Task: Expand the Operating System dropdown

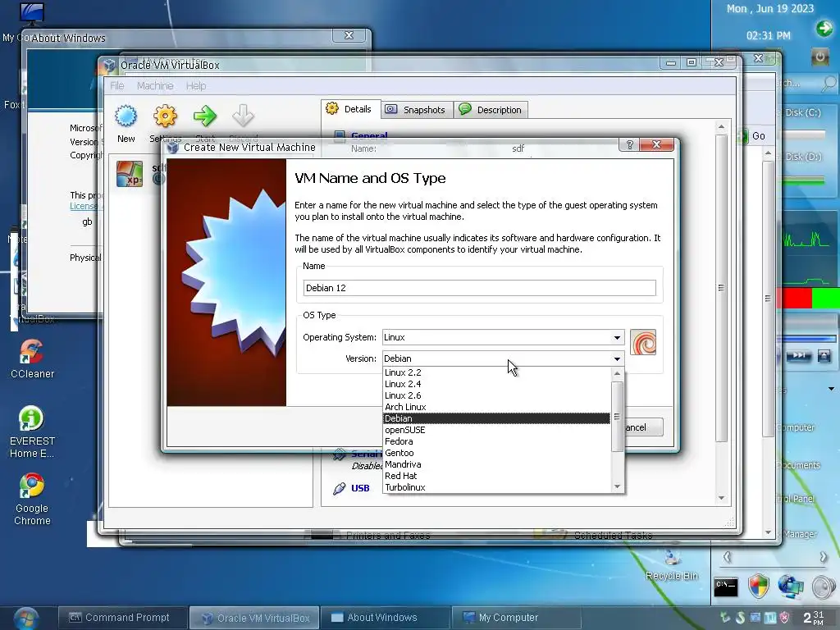Action: [x=617, y=337]
